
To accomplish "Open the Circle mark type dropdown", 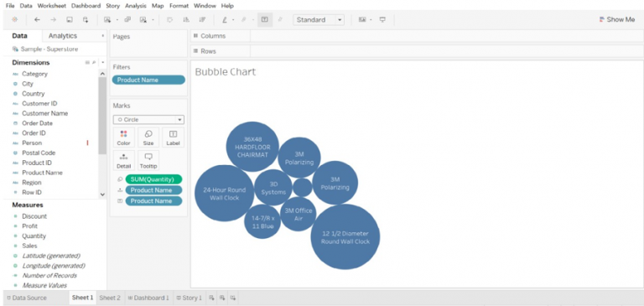I will coord(148,120).
